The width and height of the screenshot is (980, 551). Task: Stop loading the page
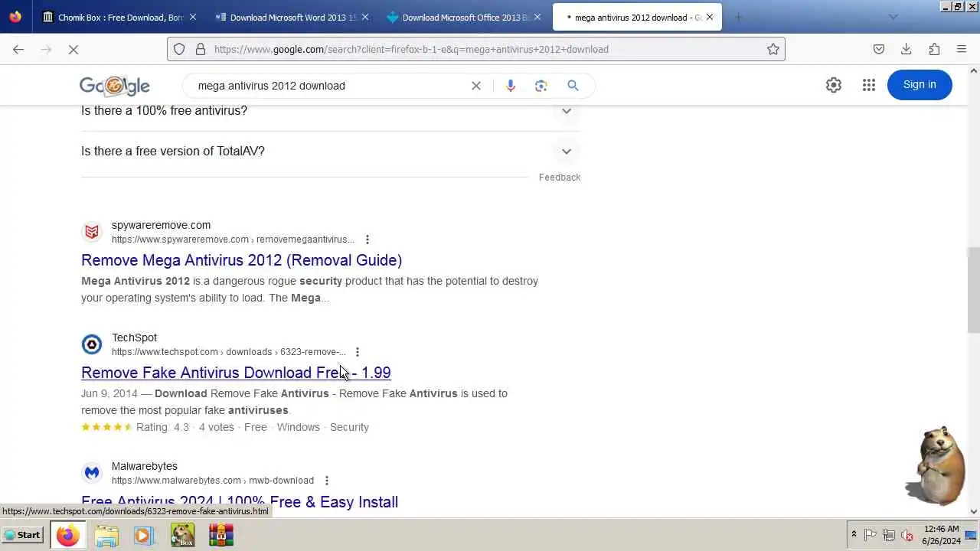(73, 49)
